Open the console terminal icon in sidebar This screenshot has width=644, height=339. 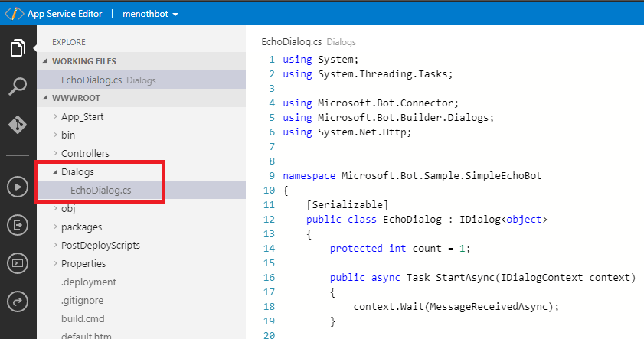point(18,263)
